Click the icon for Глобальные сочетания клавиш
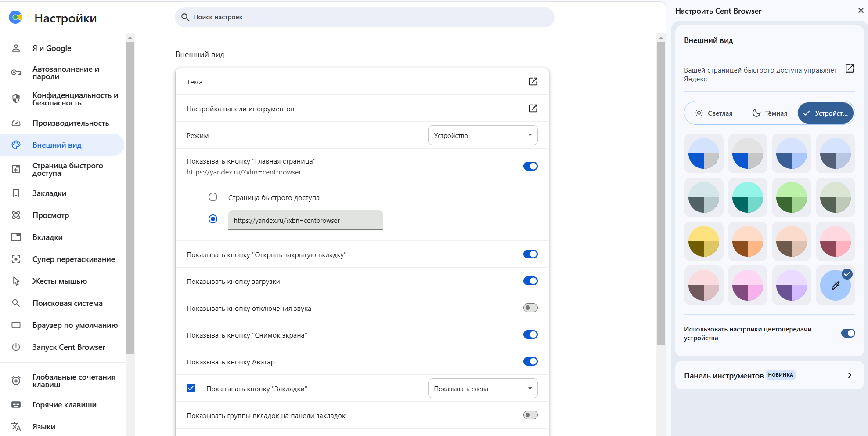This screenshot has height=436, width=868. [16, 381]
